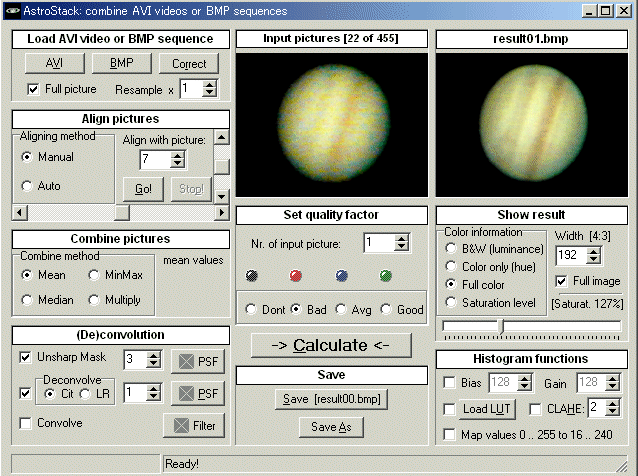Enable the CLAHE checkbox
The width and height of the screenshot is (638, 476).
(x=535, y=409)
